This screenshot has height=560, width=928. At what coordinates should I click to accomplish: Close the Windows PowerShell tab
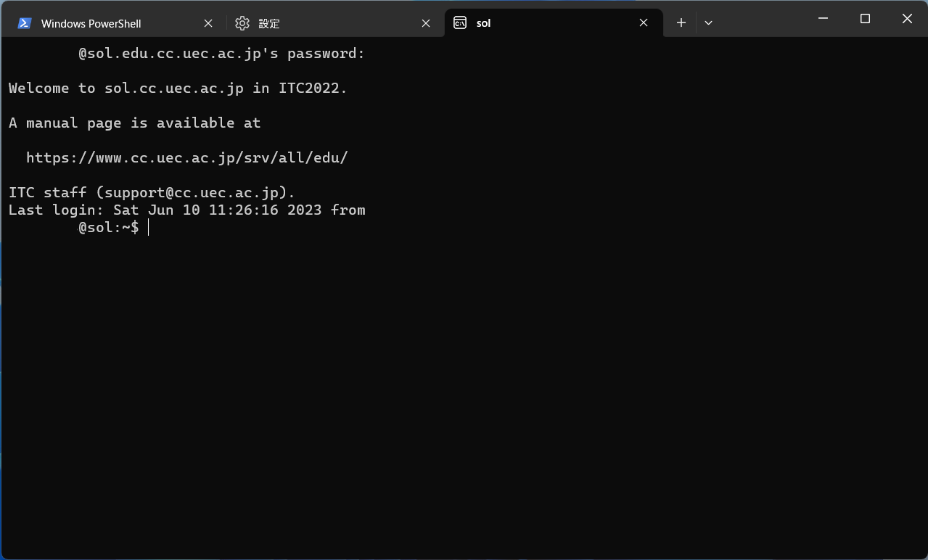coord(208,23)
